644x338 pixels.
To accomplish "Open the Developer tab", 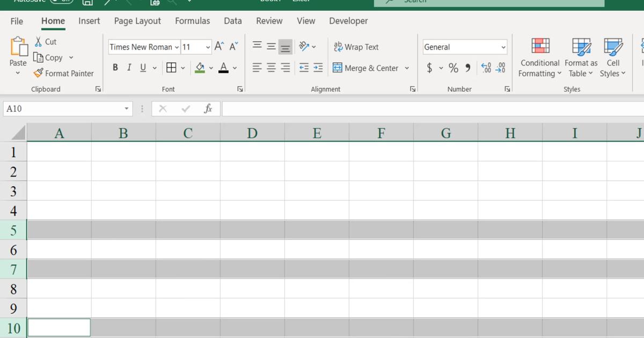I will coord(348,21).
